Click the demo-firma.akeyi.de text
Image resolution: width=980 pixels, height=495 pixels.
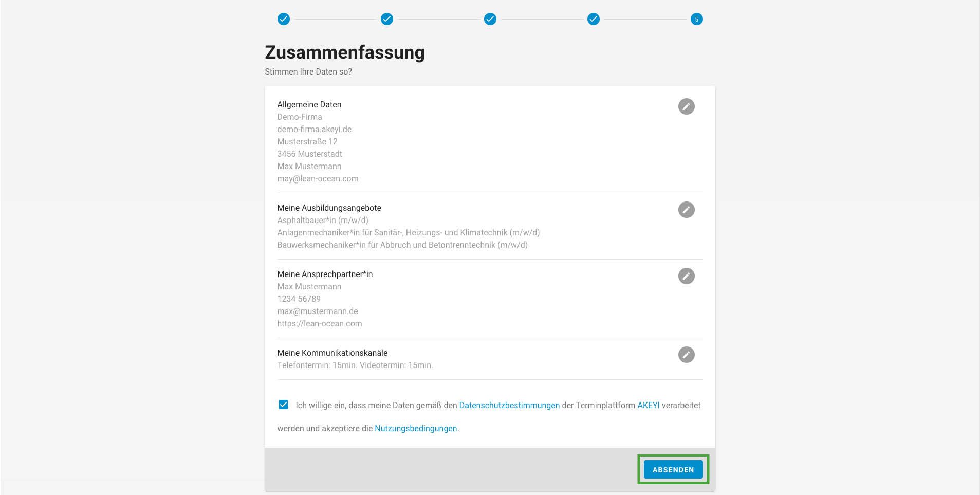(x=315, y=129)
